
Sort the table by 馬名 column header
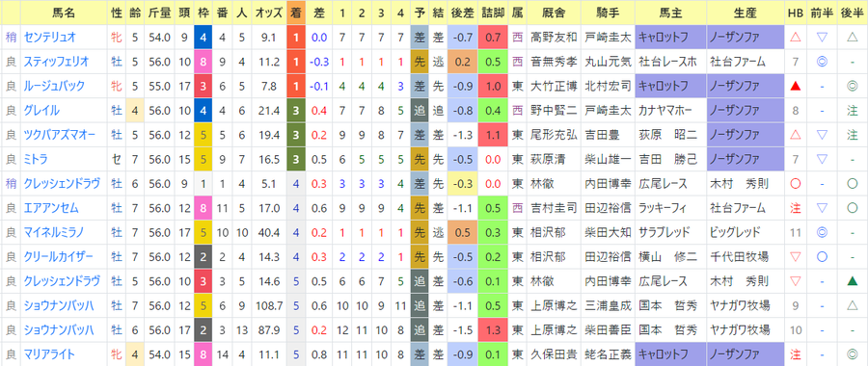click(x=64, y=13)
